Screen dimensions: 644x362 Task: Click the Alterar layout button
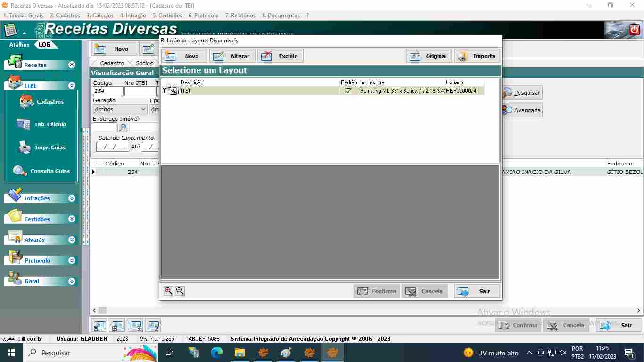tap(232, 56)
